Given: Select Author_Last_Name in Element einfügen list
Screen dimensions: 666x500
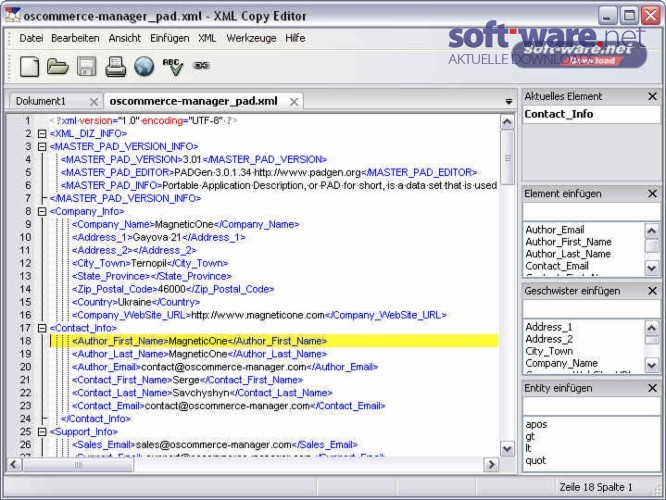Looking at the screenshot, I should (568, 254).
